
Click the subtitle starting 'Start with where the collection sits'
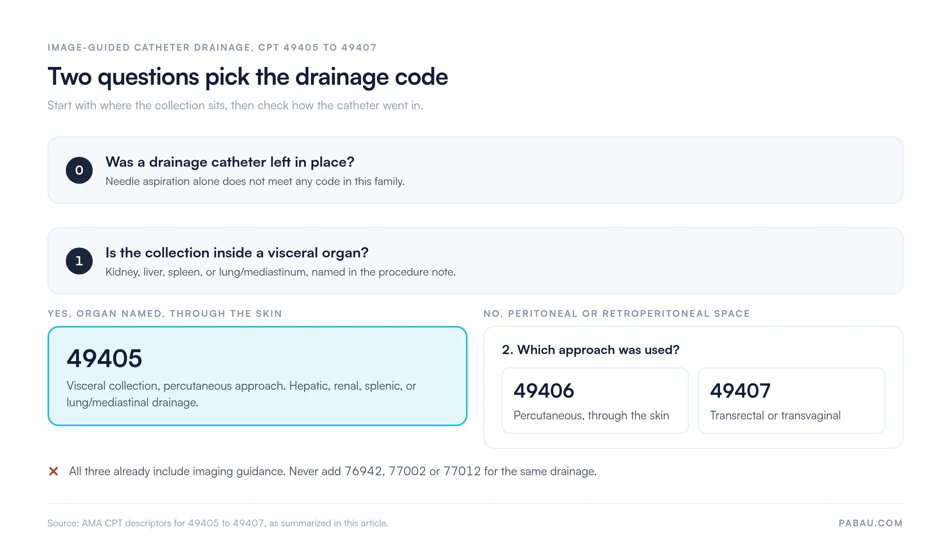pos(235,105)
